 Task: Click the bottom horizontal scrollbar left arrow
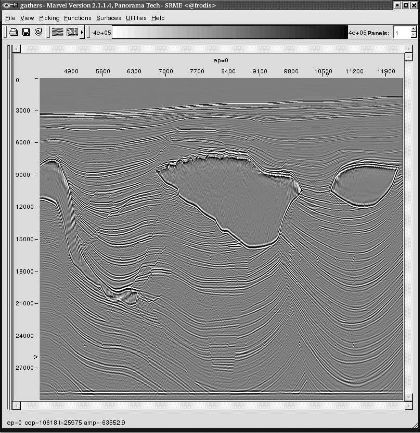[17, 405]
